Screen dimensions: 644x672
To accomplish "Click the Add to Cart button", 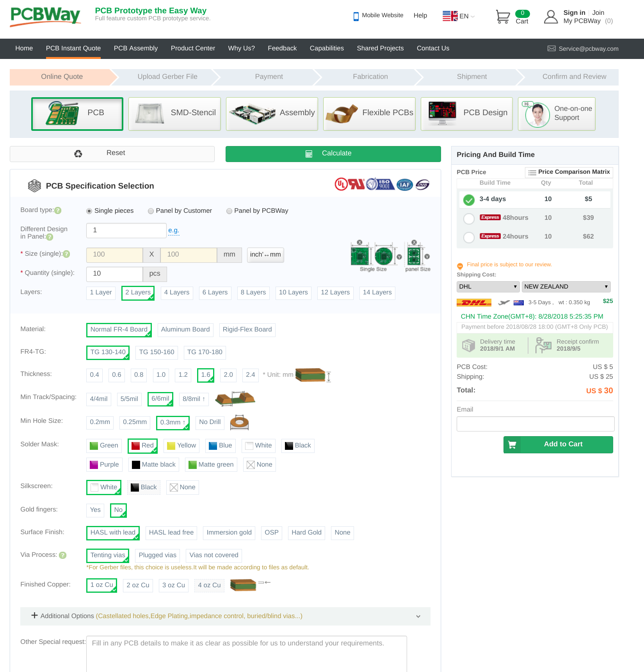I will [558, 444].
